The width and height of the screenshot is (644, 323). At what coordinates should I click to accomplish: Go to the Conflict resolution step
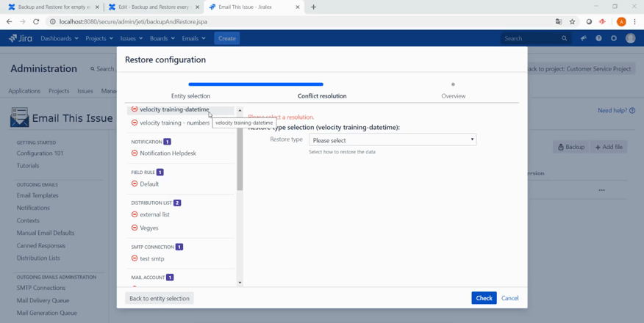(x=322, y=96)
